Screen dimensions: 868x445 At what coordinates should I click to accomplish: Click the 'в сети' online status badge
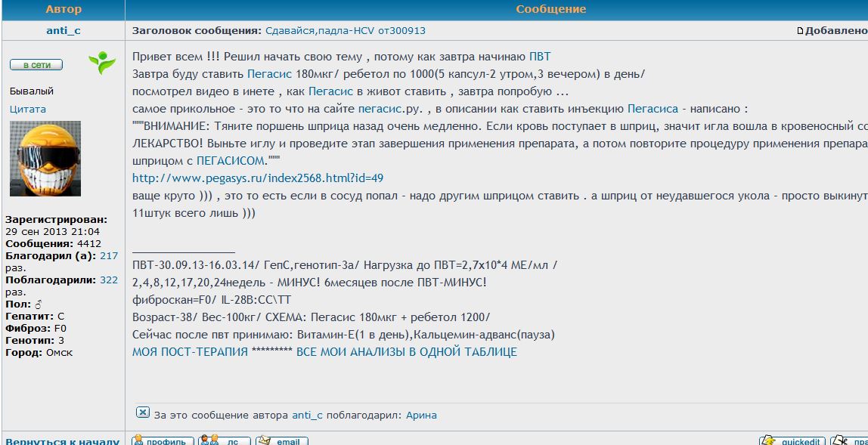pyautogui.click(x=36, y=65)
